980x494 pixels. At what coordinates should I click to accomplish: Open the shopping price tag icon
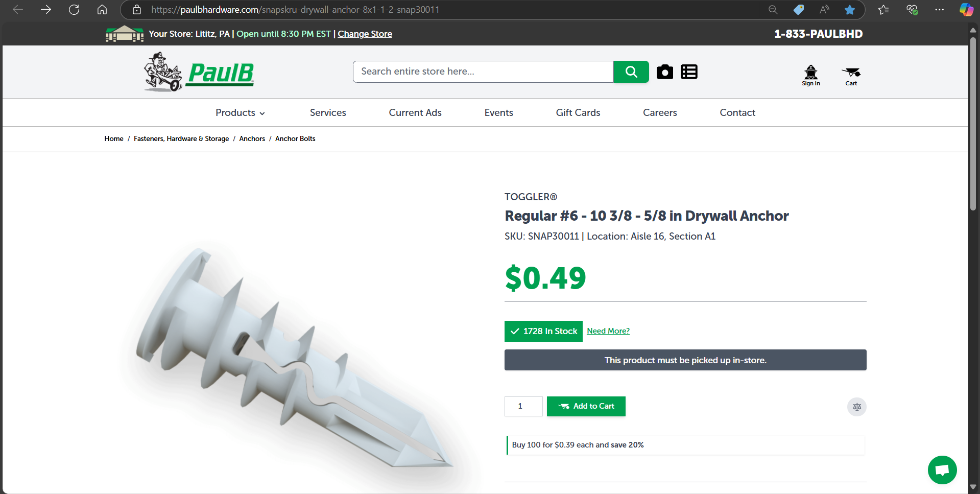tap(799, 10)
